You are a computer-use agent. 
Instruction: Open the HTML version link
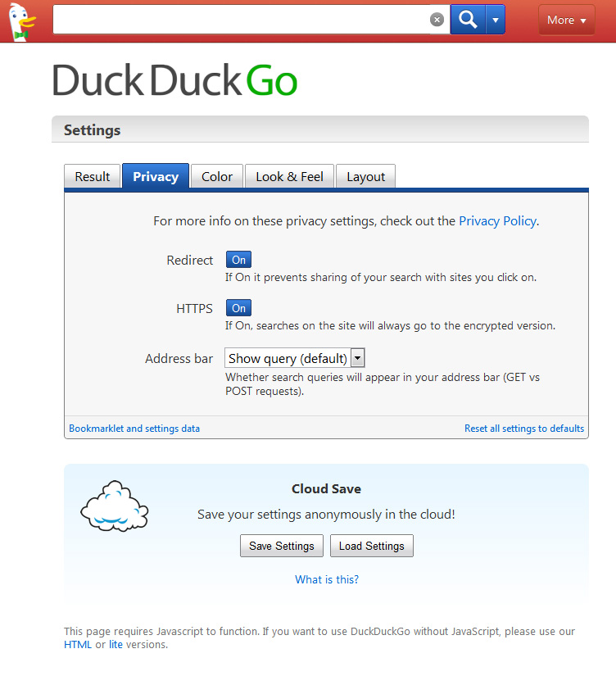coord(78,645)
